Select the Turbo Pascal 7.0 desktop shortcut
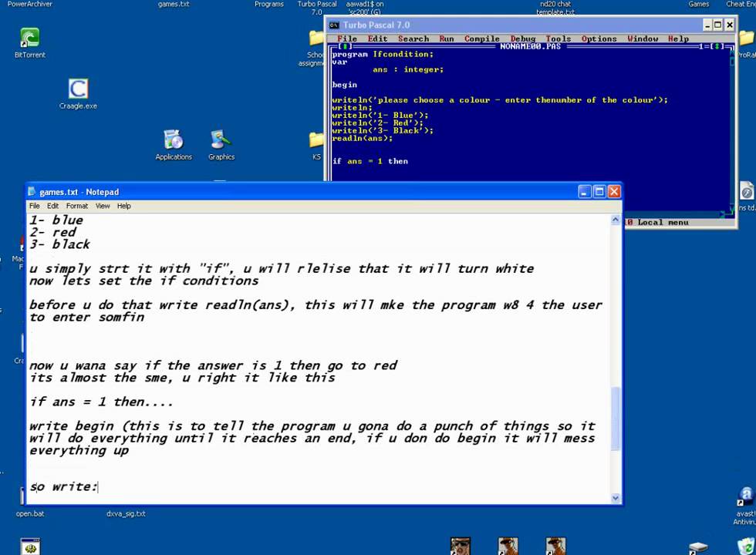Viewport: 756px width, 555px height. coord(317,7)
